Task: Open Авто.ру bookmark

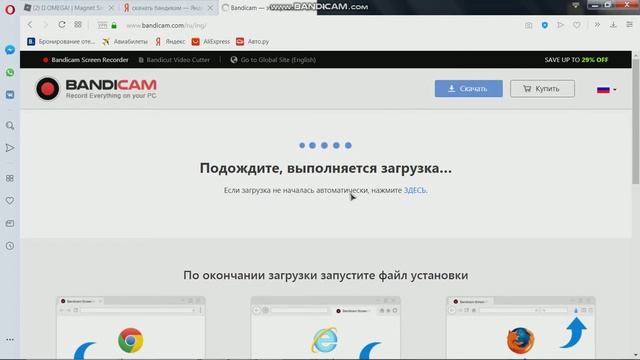Action: point(253,42)
